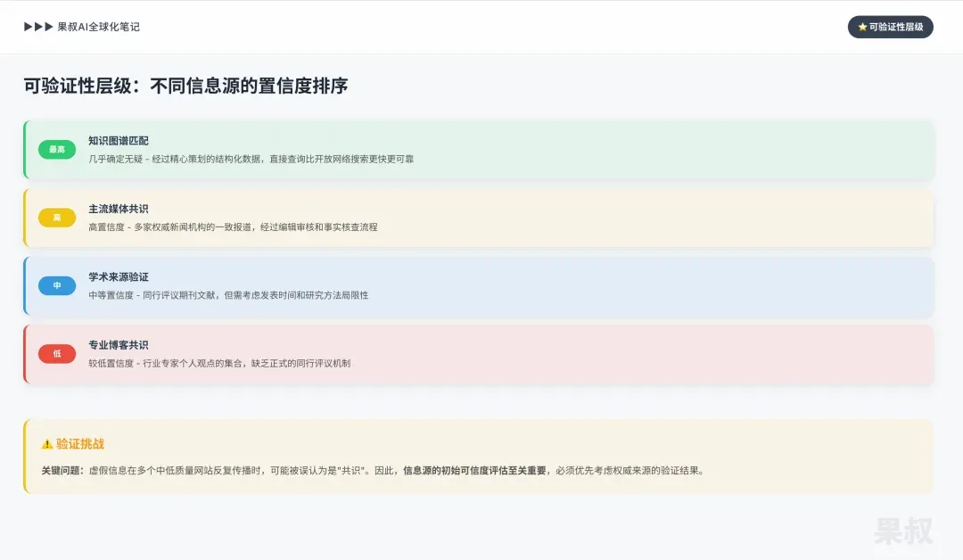Select the 主流媒体共识 card title

(x=119, y=209)
